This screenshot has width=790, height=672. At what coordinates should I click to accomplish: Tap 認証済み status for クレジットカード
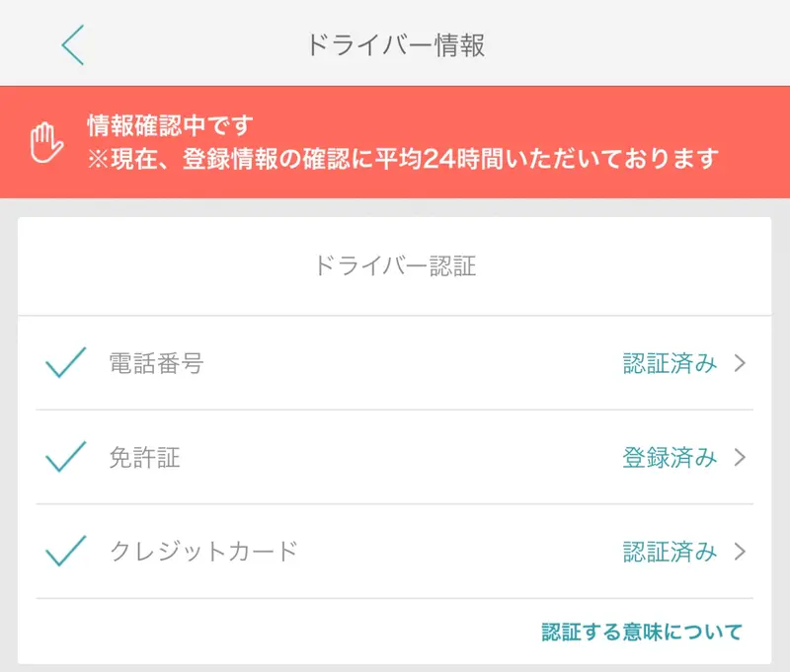coord(670,552)
